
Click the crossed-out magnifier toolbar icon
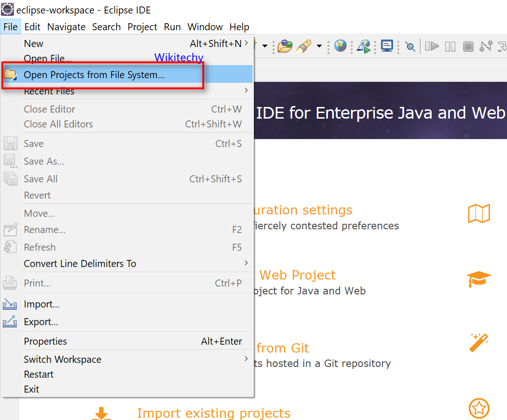tap(411, 47)
